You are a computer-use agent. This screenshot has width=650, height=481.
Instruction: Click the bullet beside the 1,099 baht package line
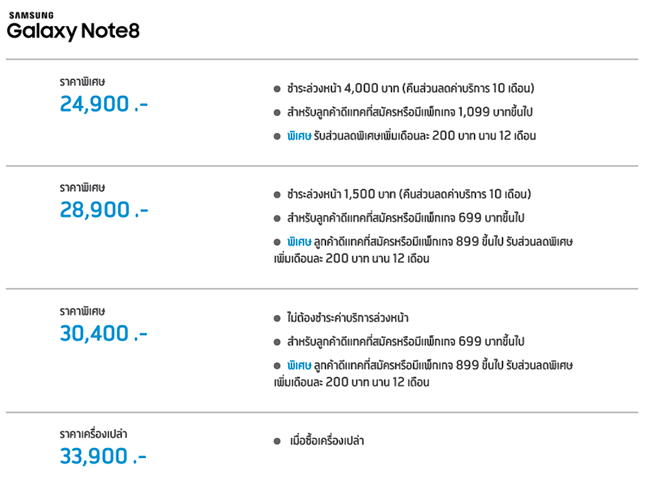277,111
